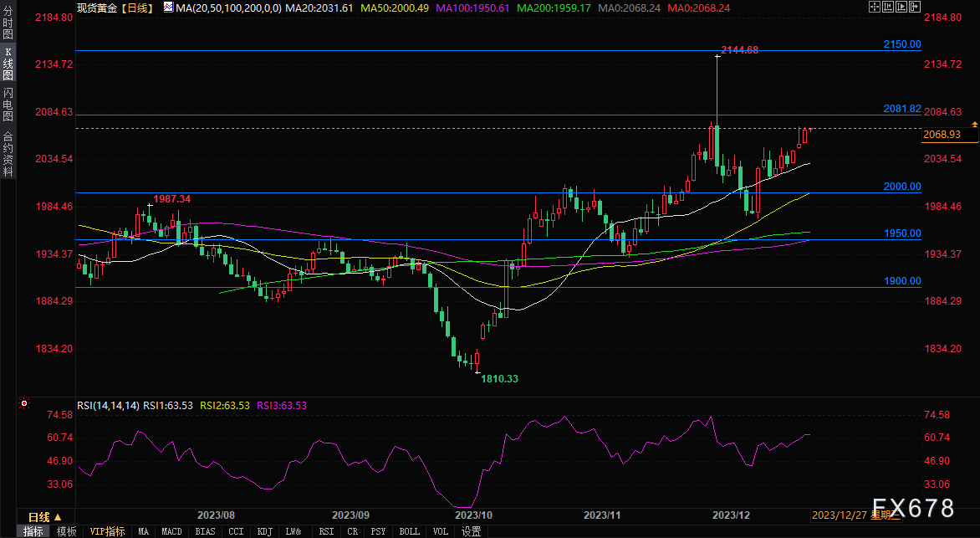980x538 pixels.
Task: Select the RSI indicator button
Action: click(x=326, y=531)
